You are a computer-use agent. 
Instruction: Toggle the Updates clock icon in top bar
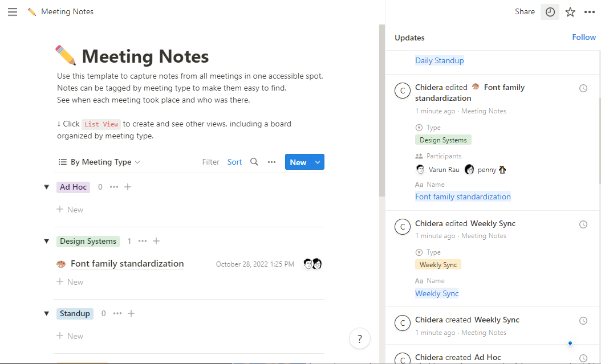tap(550, 12)
